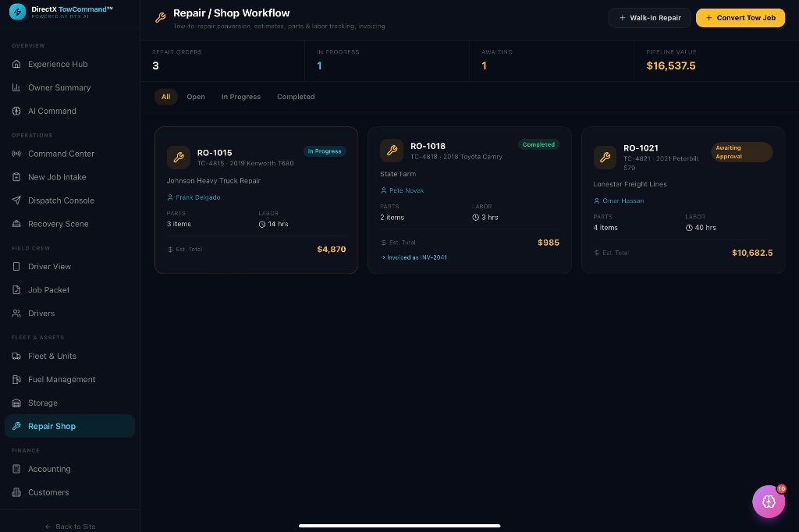Click the Walk-In Repair button
This screenshot has width=799, height=532.
(650, 18)
